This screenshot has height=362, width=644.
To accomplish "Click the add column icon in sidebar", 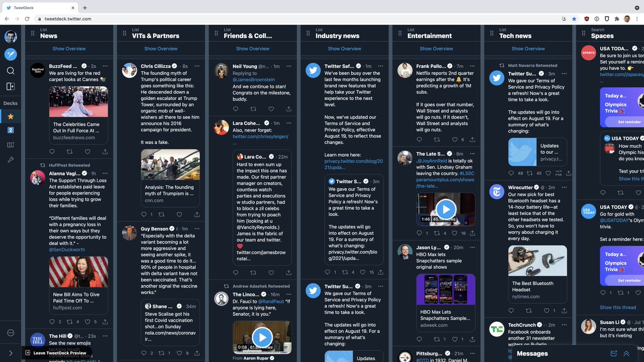I will (x=11, y=86).
